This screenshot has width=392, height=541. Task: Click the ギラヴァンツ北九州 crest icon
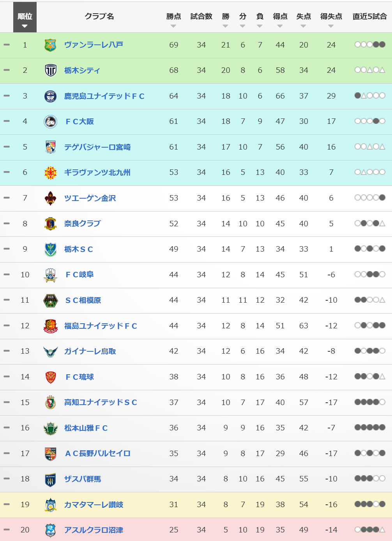pyautogui.click(x=50, y=173)
